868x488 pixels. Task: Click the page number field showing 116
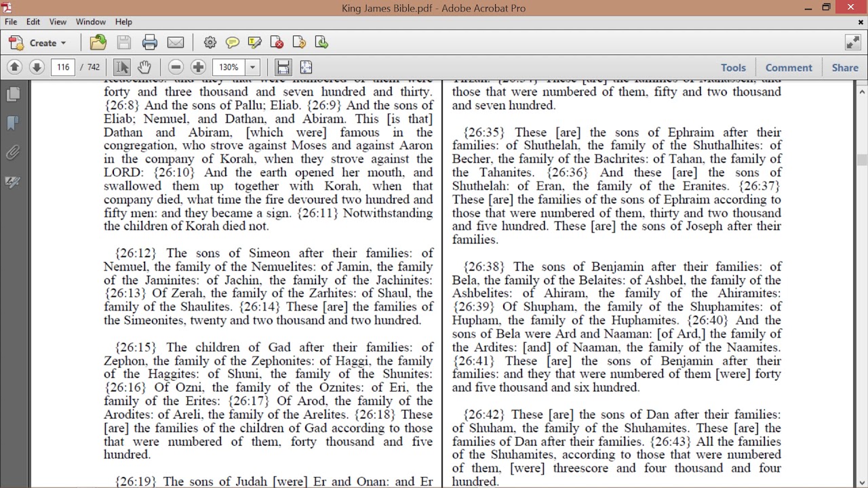[63, 67]
